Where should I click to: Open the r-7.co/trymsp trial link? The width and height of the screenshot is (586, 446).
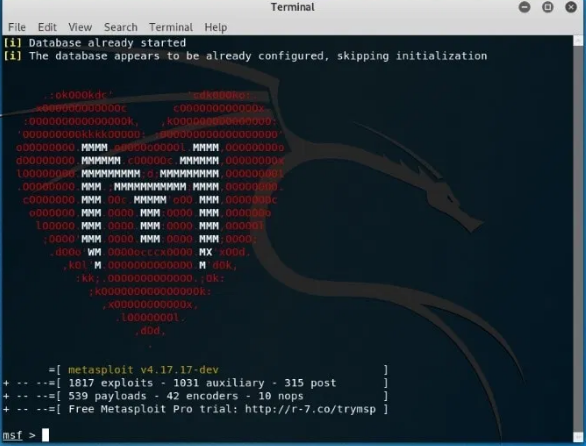[310, 409]
